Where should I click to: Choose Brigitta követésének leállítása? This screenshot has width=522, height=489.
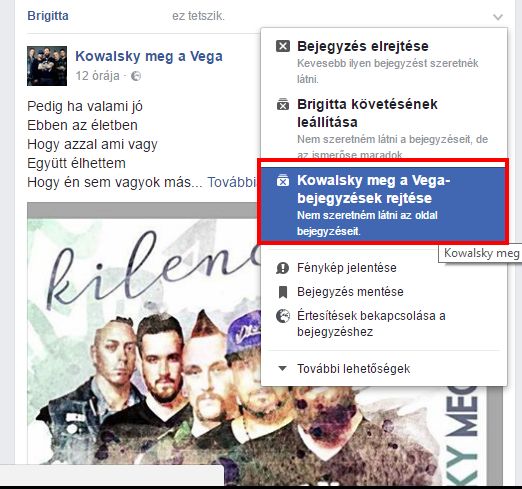point(384,127)
